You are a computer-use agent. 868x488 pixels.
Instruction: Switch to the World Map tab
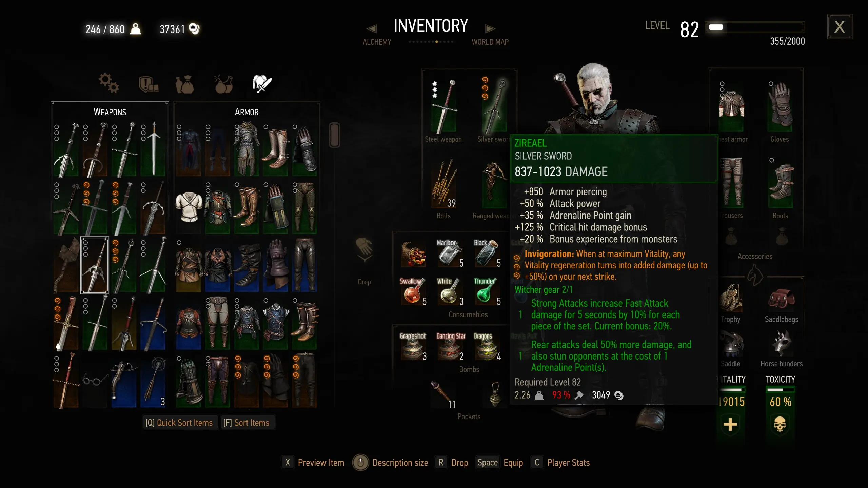tap(490, 42)
